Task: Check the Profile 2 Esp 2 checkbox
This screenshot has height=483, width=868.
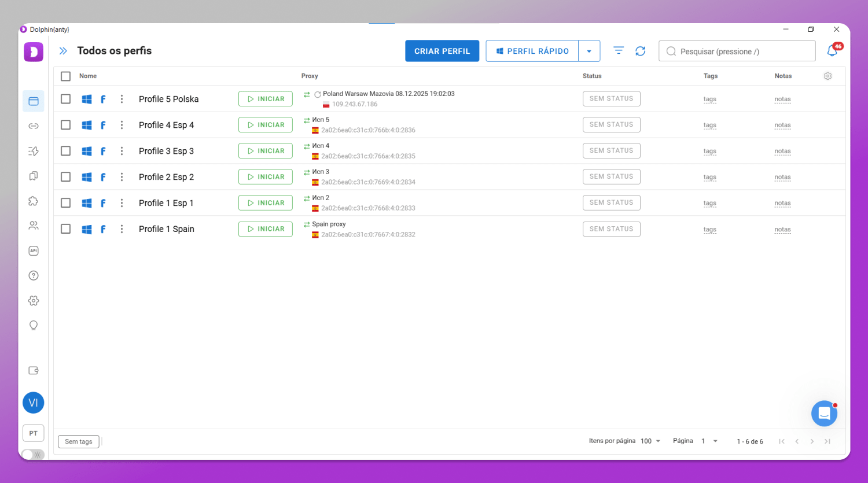Action: [x=66, y=177]
